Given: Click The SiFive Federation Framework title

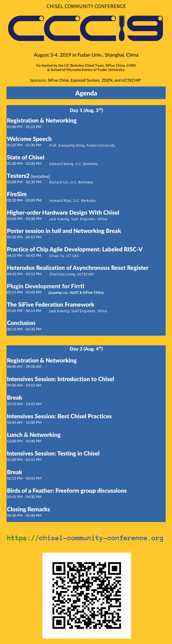Looking at the screenshot, I should point(51,305).
